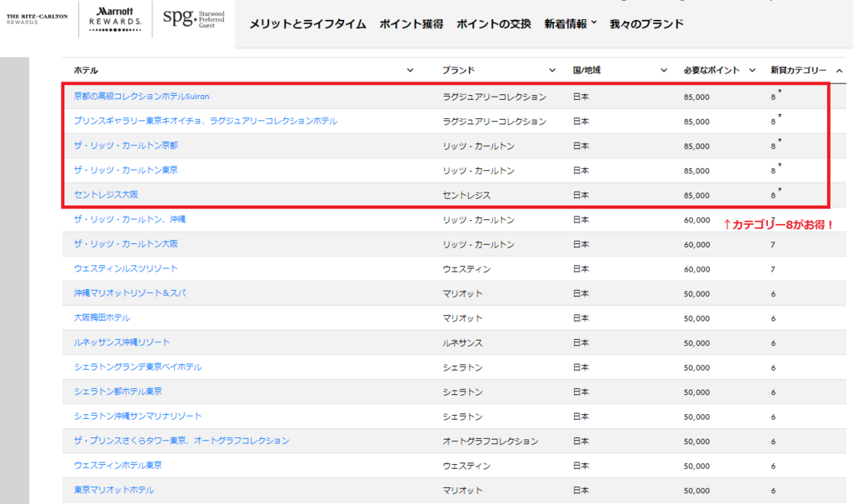Image resolution: width=853 pixels, height=504 pixels.
Task: Open ポイントの交換 menu item
Action: coord(493,24)
